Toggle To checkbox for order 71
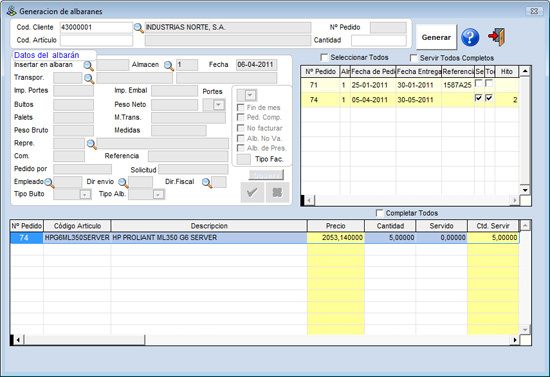 click(x=489, y=83)
